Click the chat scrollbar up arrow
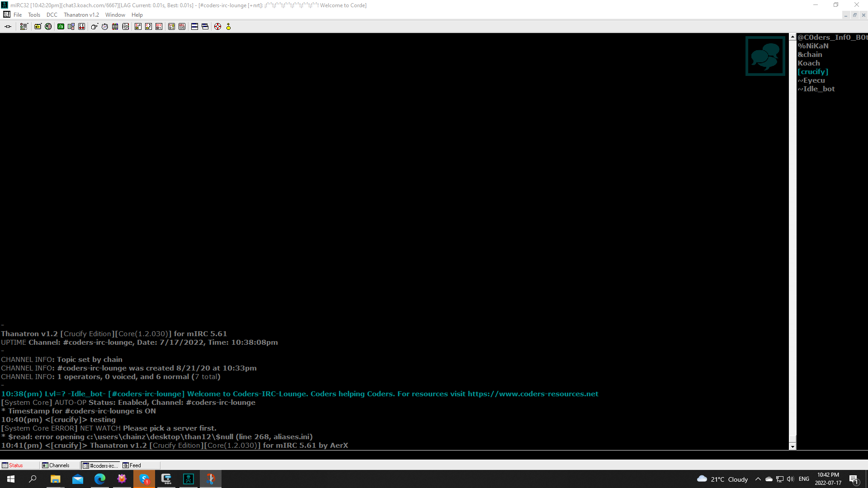The width and height of the screenshot is (868, 488). [x=792, y=37]
